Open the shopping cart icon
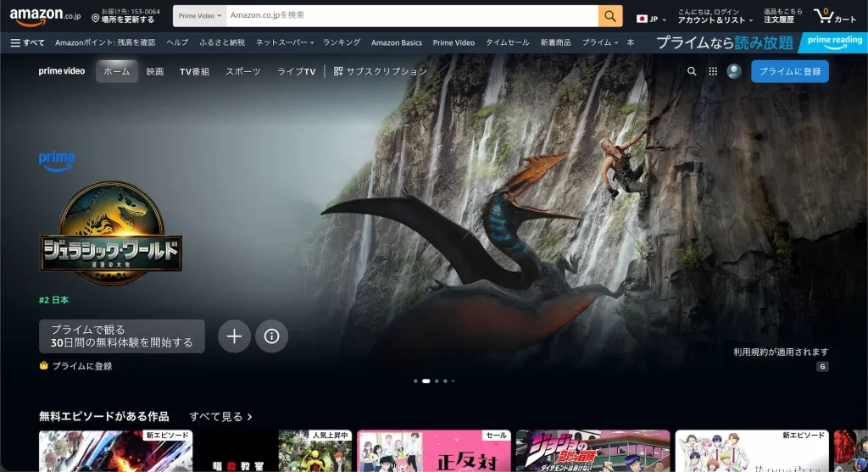The width and height of the screenshot is (868, 472). [834, 16]
